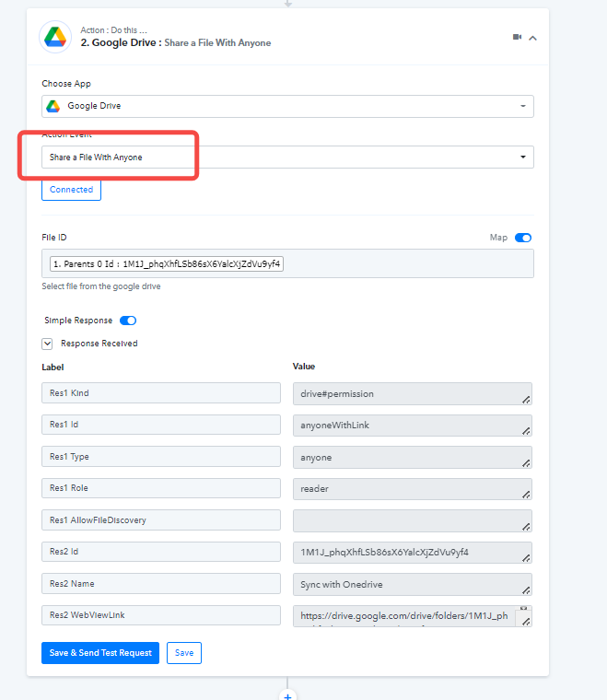Screen dimensions: 607x700
Task: Click the Res2 Name label field
Action: click(161, 583)
